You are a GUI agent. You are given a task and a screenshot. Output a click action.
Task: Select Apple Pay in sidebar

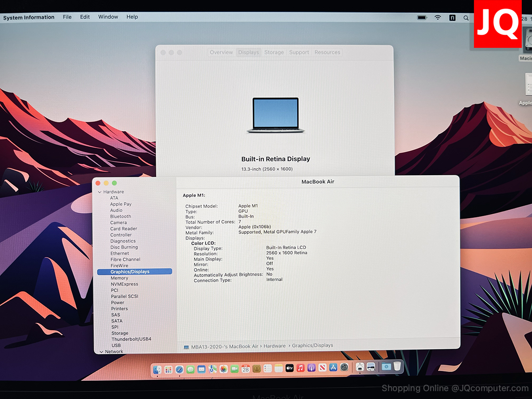pyautogui.click(x=121, y=204)
